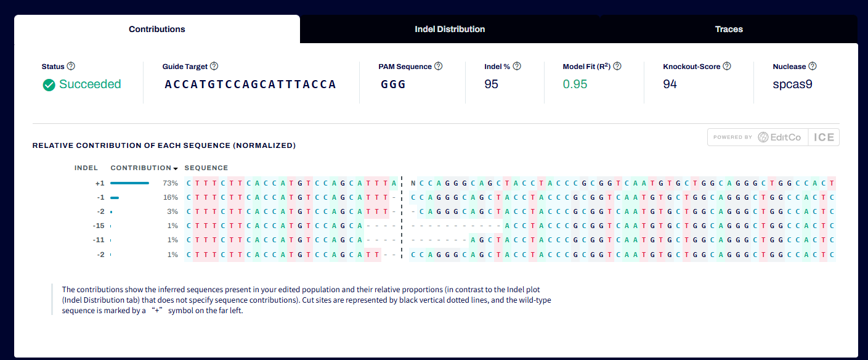Click the GGG PAM sequence value
This screenshot has width=868, height=360.
pos(393,84)
